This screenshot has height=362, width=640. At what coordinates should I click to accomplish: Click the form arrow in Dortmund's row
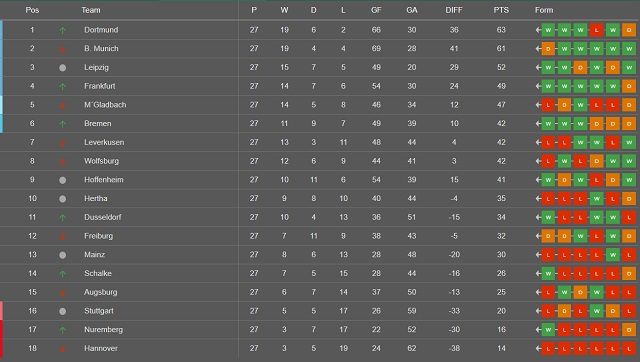click(x=538, y=30)
